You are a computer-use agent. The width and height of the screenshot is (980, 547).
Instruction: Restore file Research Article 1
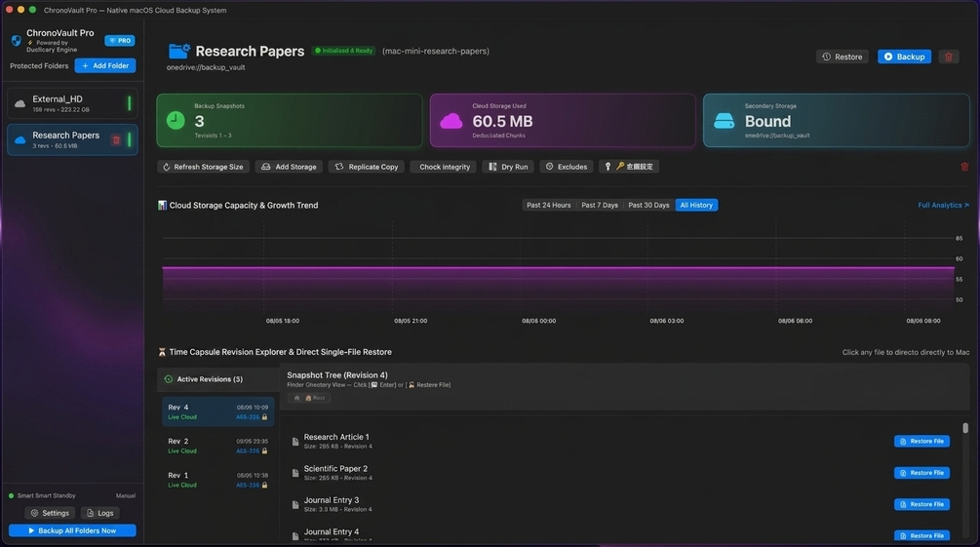coord(921,442)
